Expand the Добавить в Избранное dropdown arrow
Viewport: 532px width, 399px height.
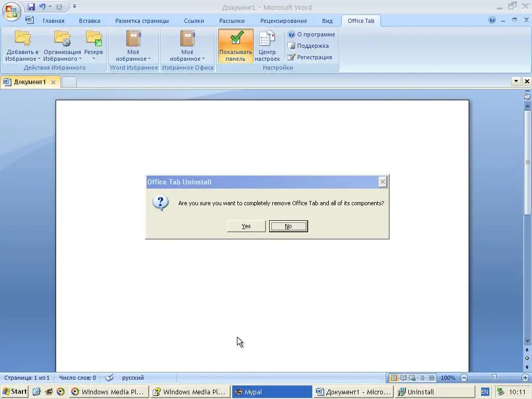(x=39, y=59)
